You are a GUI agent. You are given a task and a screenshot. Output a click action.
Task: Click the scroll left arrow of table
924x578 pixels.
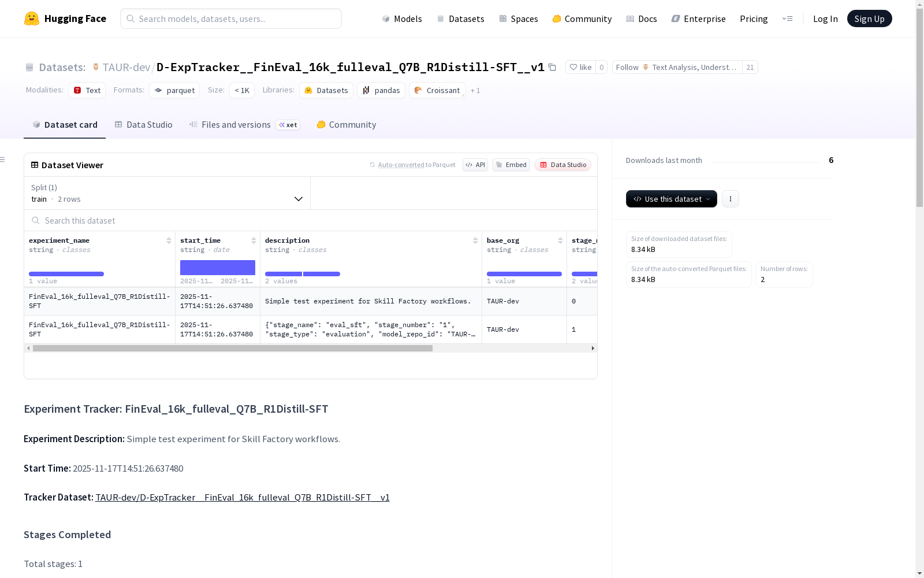[x=28, y=348]
